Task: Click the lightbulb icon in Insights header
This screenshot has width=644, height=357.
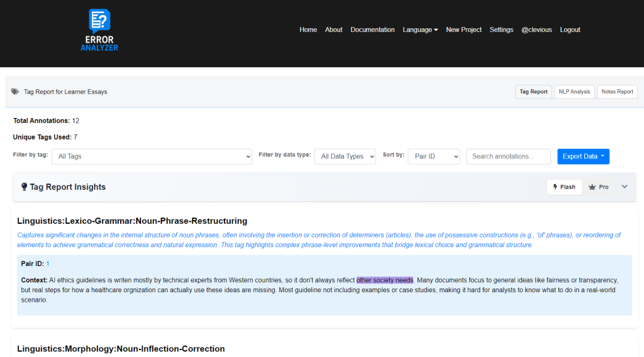Action: coord(25,187)
